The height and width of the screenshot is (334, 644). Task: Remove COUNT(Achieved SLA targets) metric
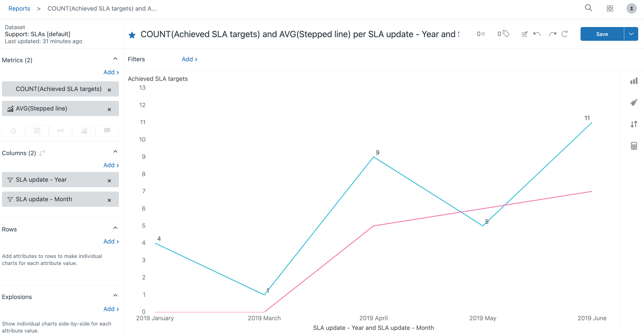coord(110,89)
